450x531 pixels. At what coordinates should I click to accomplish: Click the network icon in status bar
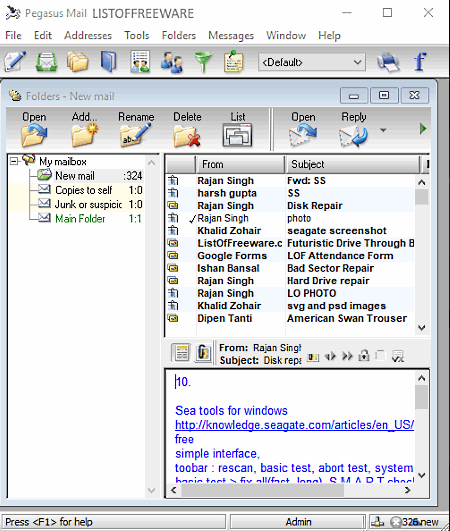pyautogui.click(x=378, y=522)
